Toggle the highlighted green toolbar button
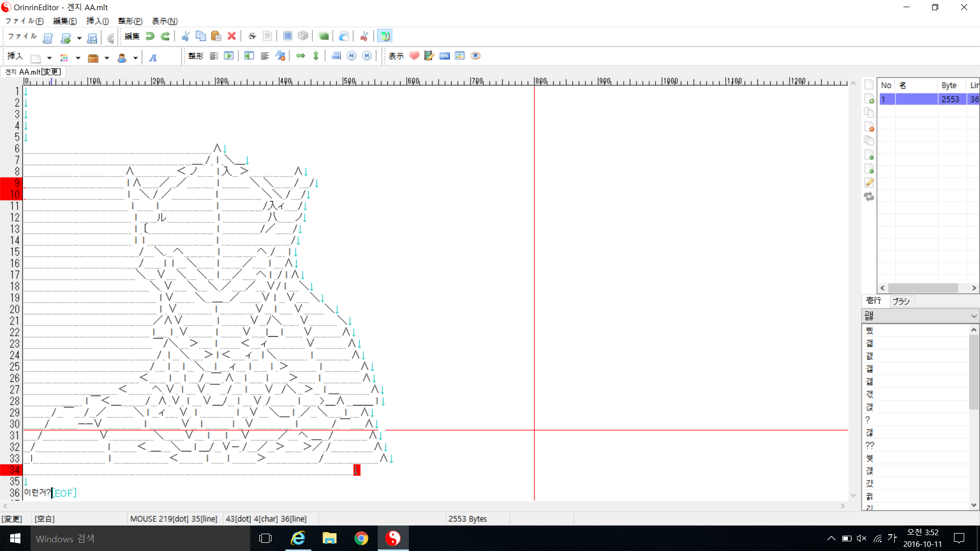Screen dimensions: 980x551 [385, 36]
